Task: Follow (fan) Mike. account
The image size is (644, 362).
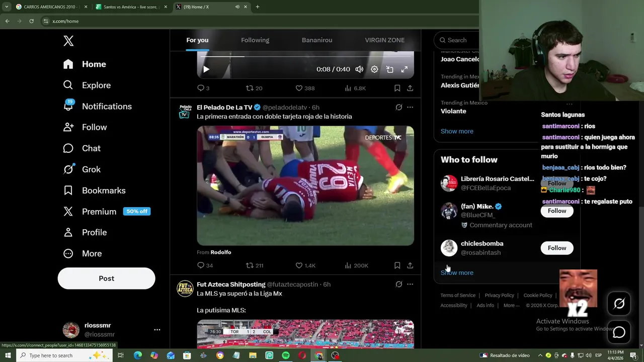Action: pos(557,211)
